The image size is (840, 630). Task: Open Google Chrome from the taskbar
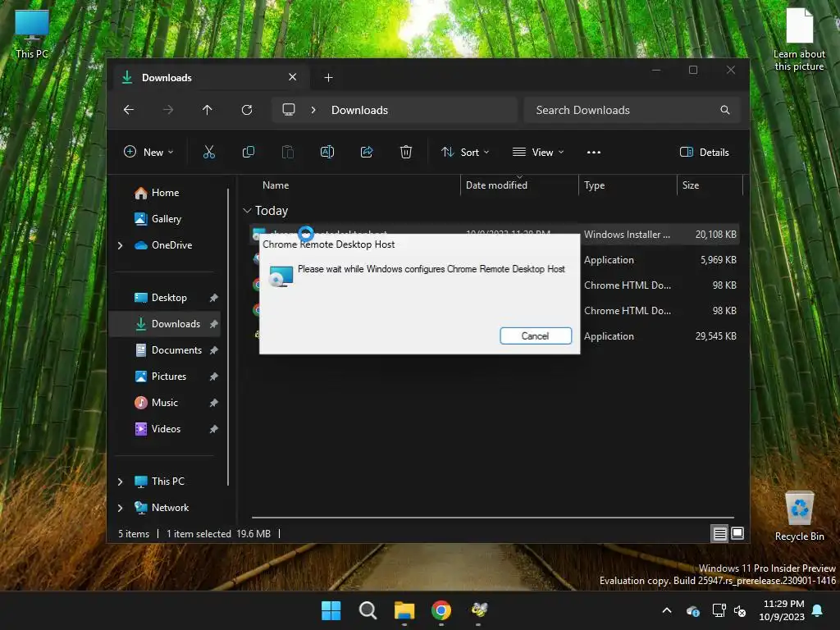point(441,610)
